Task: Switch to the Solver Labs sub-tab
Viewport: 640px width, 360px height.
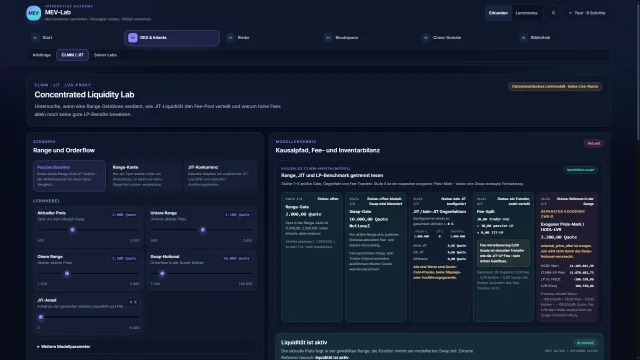Action: (105, 55)
